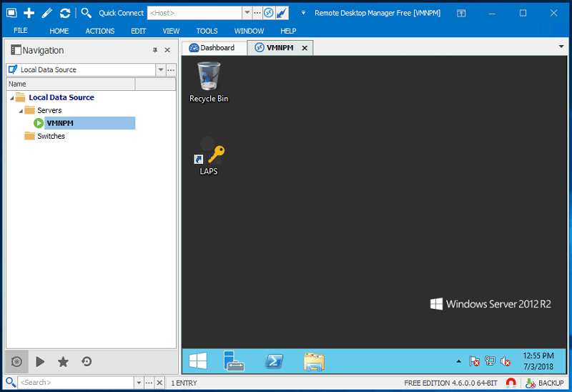Click the Refresh icon in title bar

pos(65,13)
